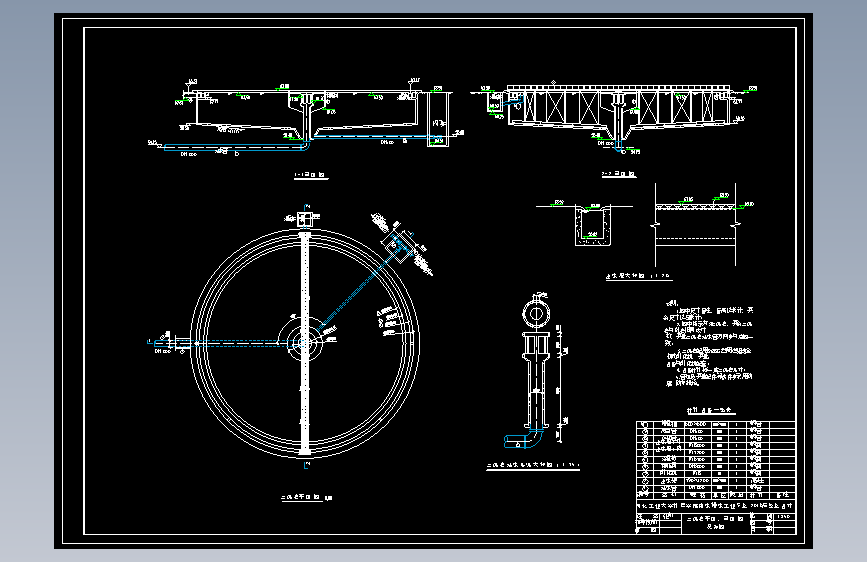The width and height of the screenshot is (867, 562).
Task: Select the diagonal blue pipe in the circular plan
Action: coord(358,289)
